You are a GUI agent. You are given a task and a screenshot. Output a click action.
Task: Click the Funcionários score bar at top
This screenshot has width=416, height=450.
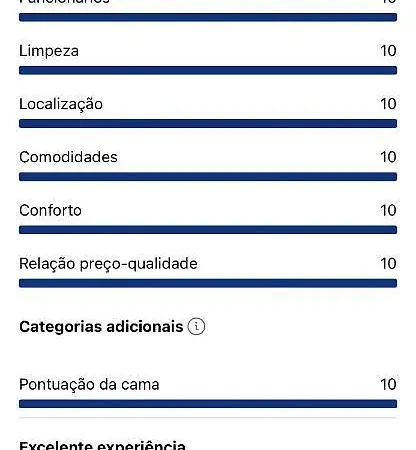click(208, 17)
